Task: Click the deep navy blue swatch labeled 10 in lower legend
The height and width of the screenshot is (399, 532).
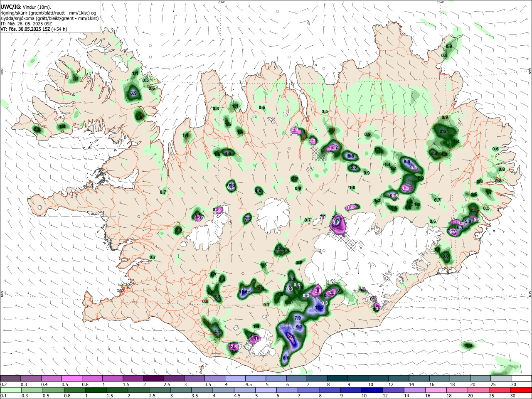Action: tap(372, 390)
